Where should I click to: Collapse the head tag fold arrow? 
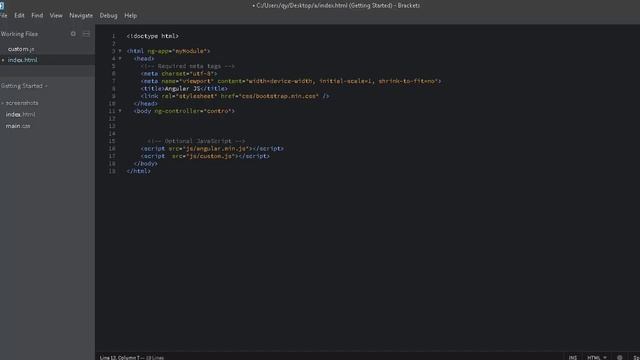coord(120,58)
